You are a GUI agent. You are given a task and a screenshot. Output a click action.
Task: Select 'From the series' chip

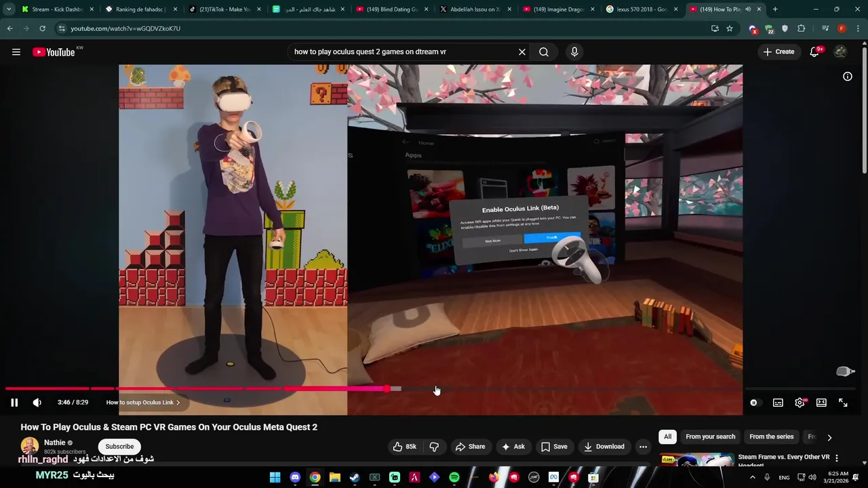click(x=771, y=437)
